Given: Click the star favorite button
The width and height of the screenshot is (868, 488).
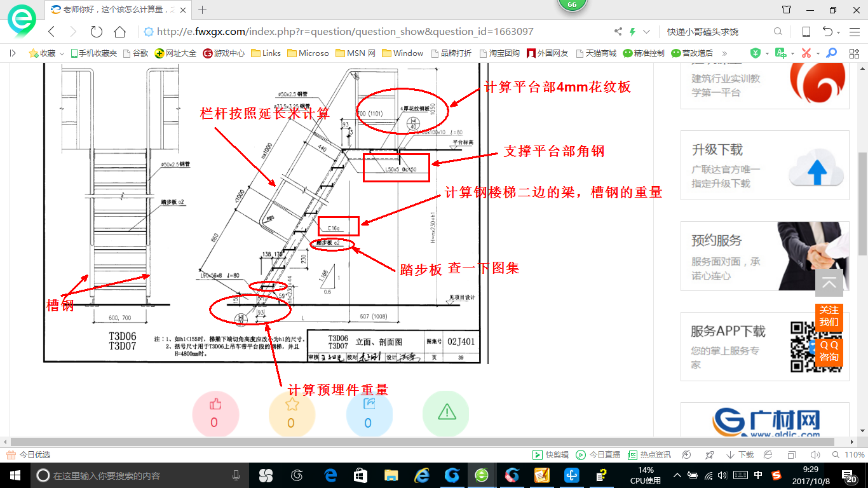Looking at the screenshot, I should tap(292, 414).
